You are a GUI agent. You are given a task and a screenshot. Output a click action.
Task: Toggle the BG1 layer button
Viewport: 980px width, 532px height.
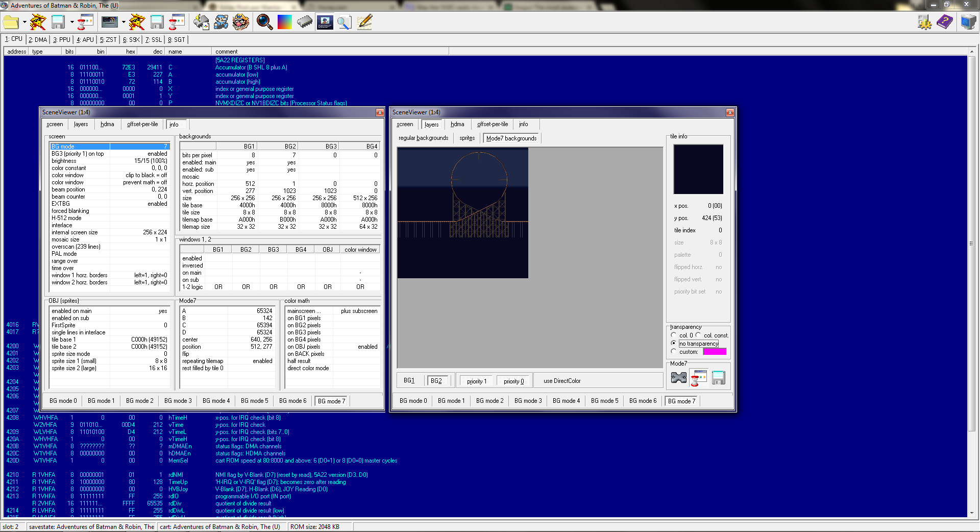(409, 380)
